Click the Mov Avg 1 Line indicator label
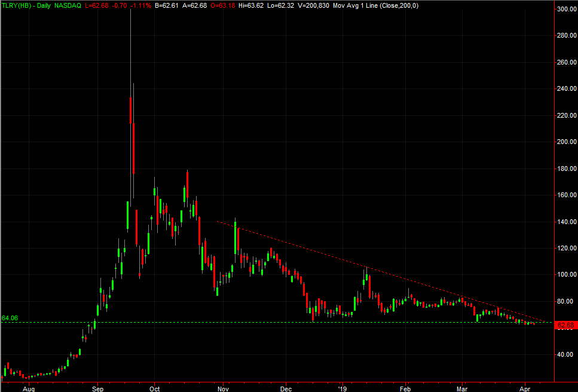The image size is (578, 392). [375, 5]
